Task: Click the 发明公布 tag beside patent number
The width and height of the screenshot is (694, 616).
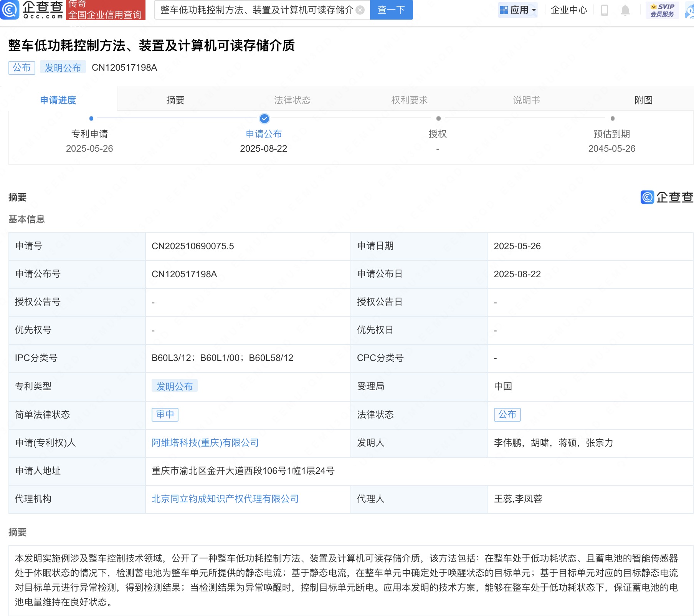Action: (63, 68)
